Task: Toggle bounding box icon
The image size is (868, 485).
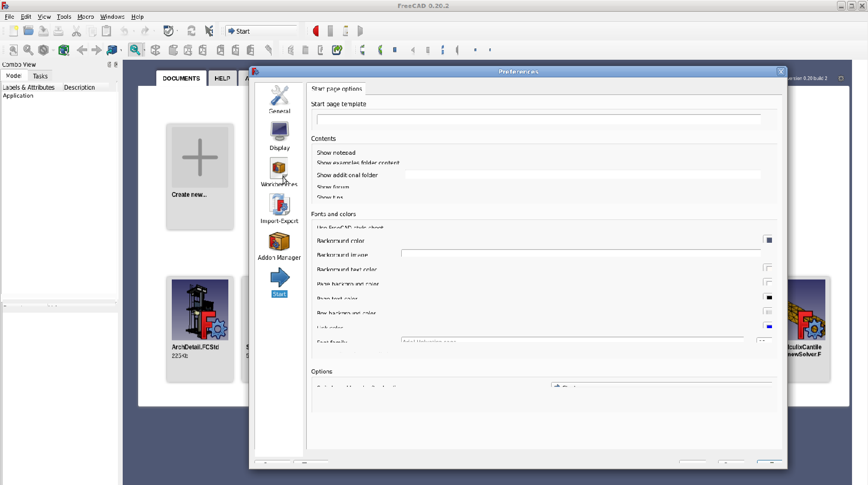Action: pyautogui.click(x=63, y=50)
